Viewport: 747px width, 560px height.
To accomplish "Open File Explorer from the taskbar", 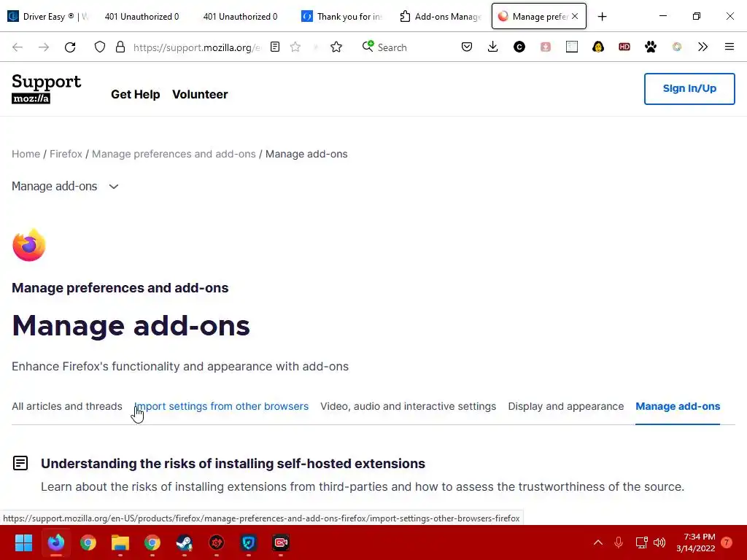I will point(120,542).
